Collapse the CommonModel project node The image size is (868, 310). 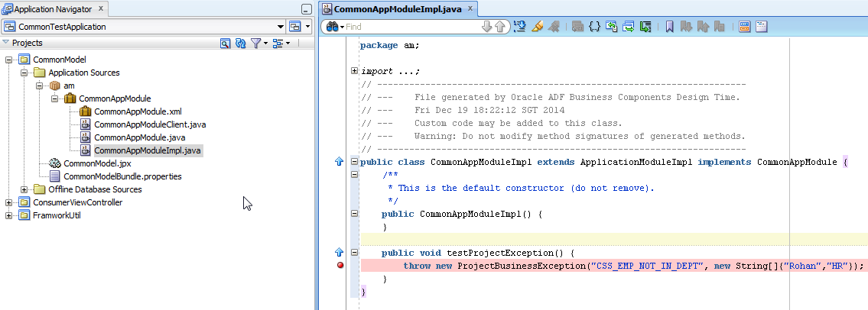[x=8, y=60]
